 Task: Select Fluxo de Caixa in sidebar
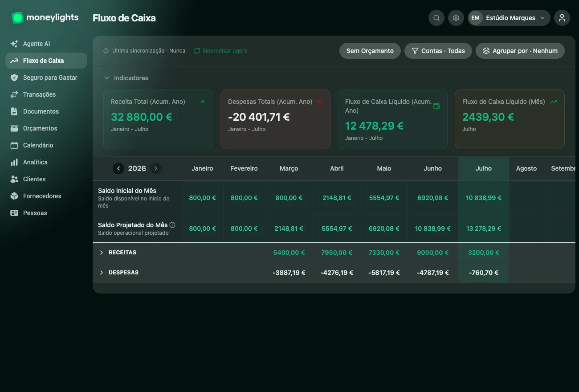point(46,61)
